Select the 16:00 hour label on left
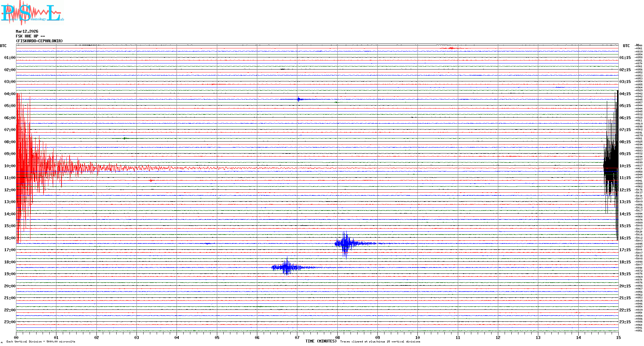 10,238
